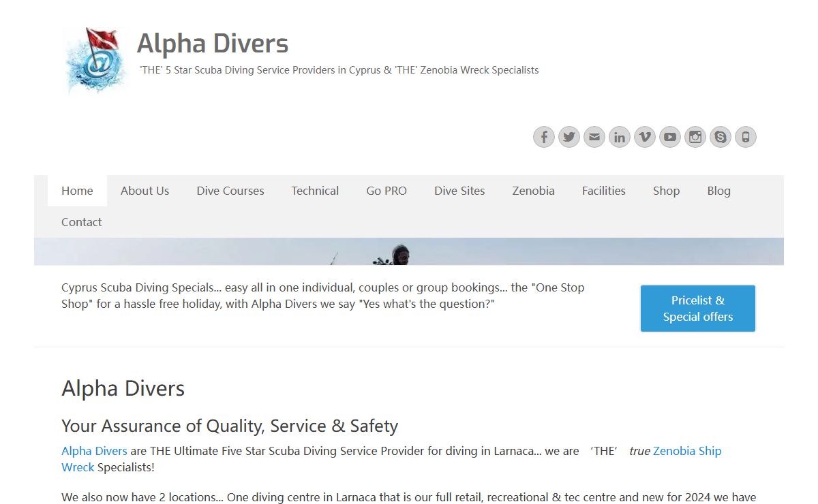This screenshot has height=504, width=818.
Task: Follow the Alpha Divers link in paragraph
Action: 94,451
